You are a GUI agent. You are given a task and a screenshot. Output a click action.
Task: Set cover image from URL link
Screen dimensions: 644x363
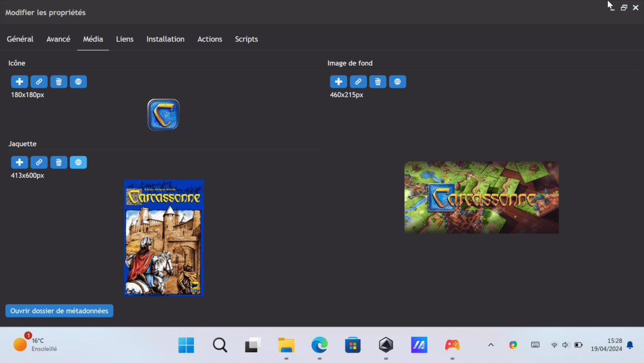coord(39,162)
